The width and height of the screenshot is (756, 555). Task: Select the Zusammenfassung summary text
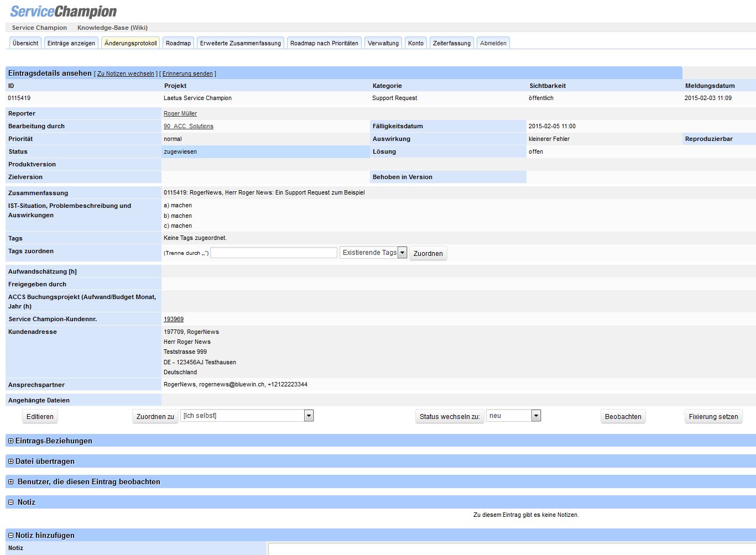[x=264, y=192]
